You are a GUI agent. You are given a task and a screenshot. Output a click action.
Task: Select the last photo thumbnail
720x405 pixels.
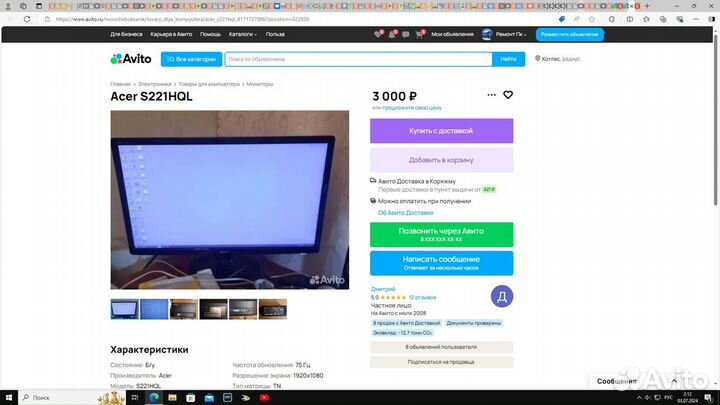[273, 309]
